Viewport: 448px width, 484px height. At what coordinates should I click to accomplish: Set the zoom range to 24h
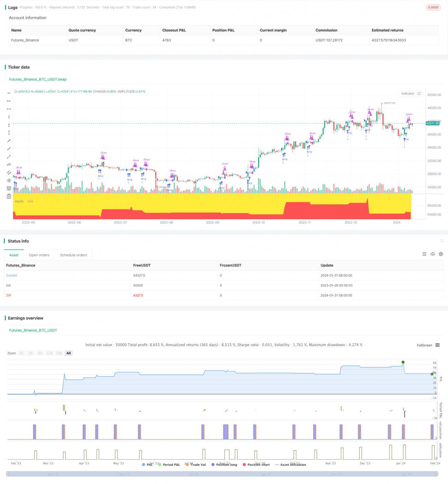point(59,353)
